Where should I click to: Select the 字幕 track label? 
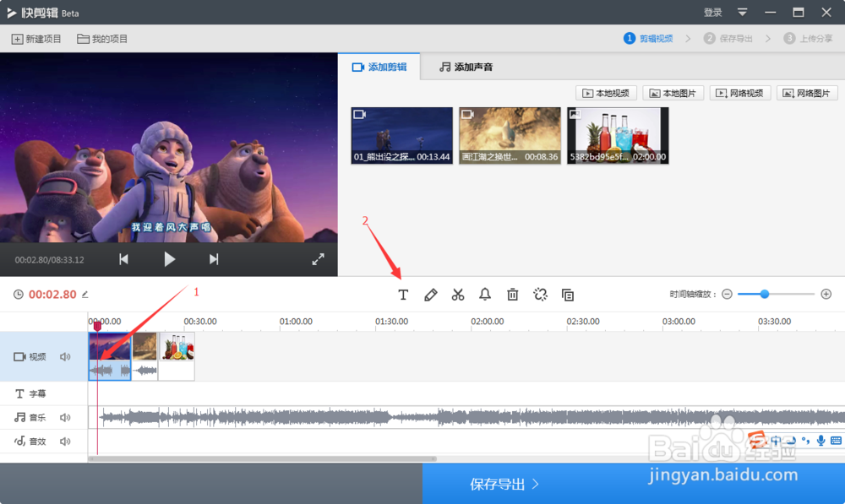30,393
